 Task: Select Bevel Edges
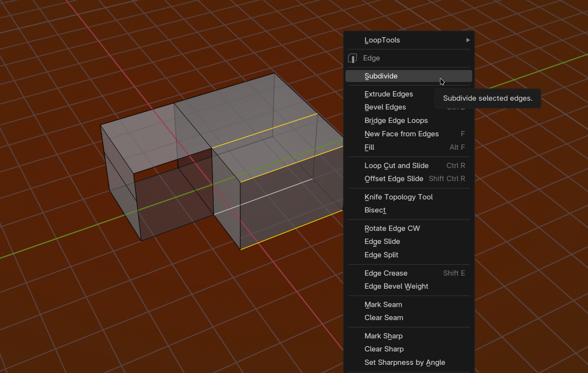coord(409,107)
